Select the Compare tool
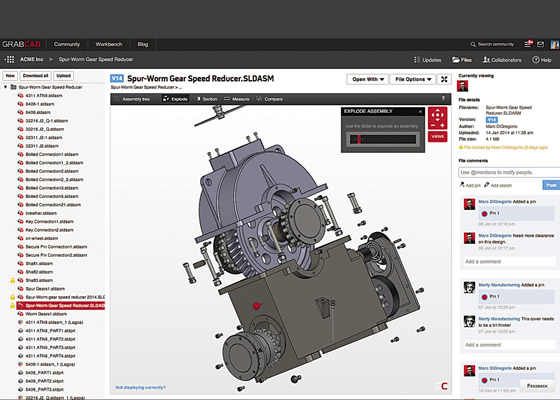The image size is (560, 400). tap(270, 99)
